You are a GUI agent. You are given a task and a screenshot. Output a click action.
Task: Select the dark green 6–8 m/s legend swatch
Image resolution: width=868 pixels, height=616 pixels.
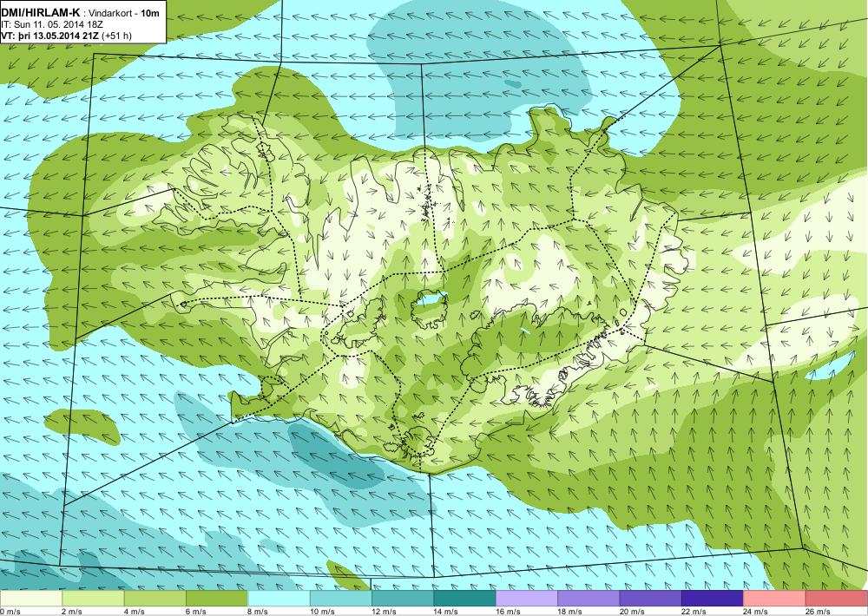pos(217,599)
